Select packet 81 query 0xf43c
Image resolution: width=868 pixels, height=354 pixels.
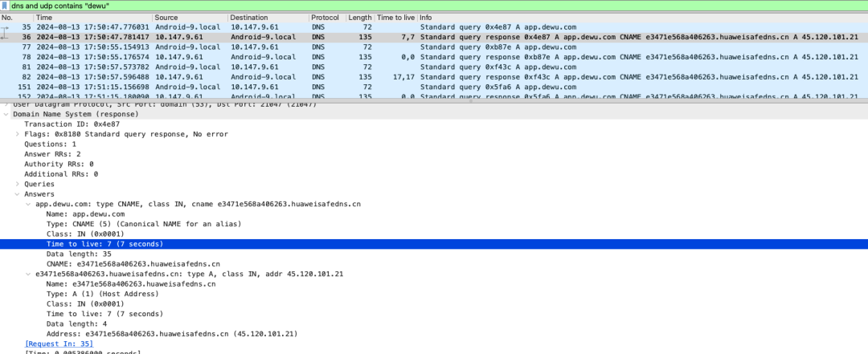(x=434, y=67)
